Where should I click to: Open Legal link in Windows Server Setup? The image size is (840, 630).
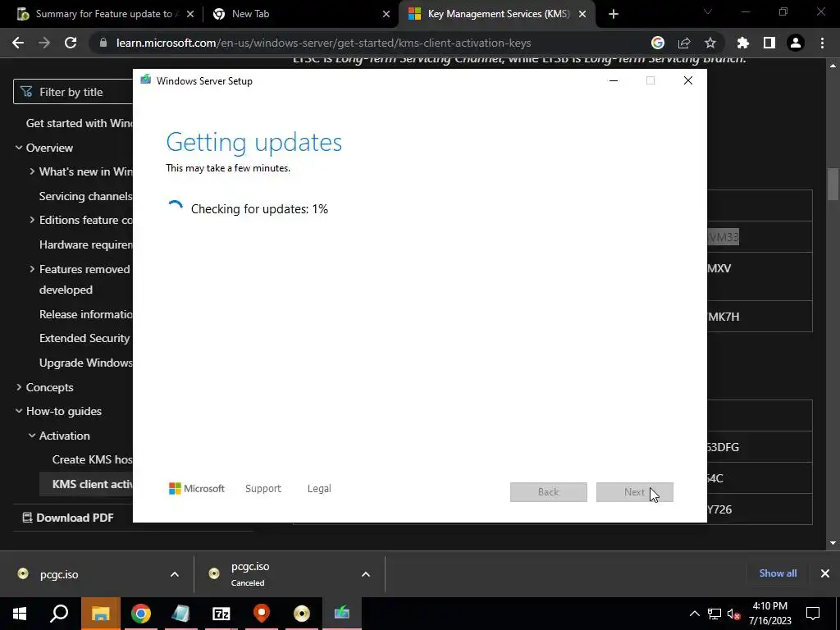coord(319,489)
